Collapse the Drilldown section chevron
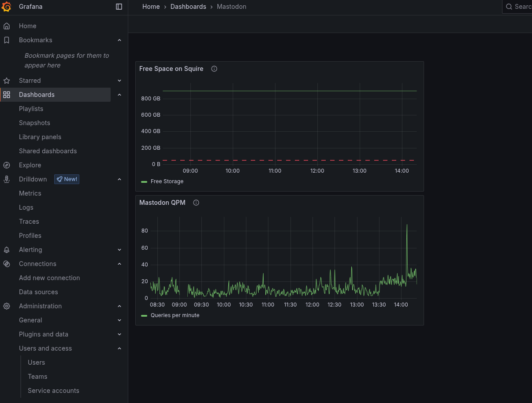532x403 pixels. pos(119,179)
